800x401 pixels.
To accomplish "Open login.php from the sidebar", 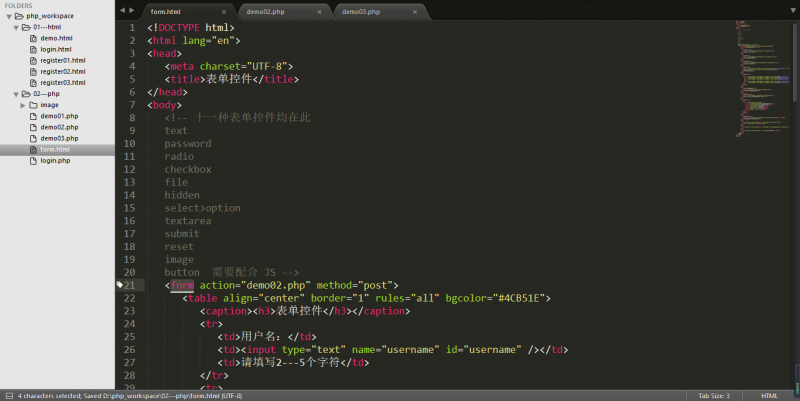I will [55, 160].
